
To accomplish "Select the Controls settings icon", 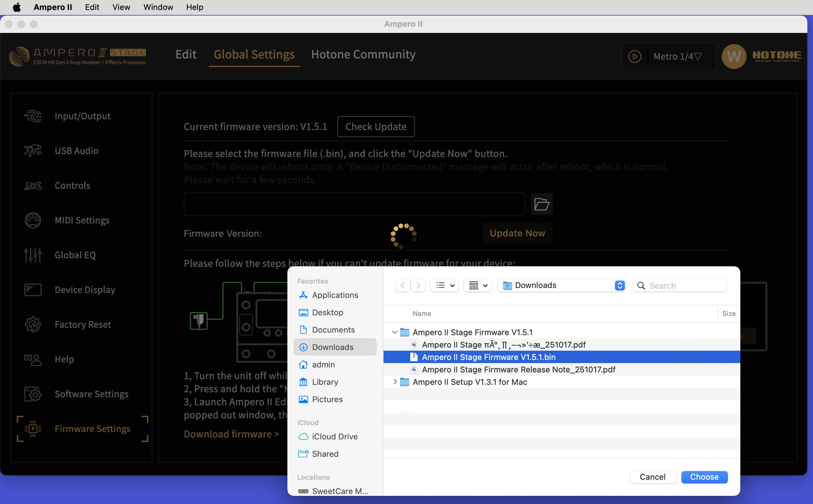I will coord(33,185).
